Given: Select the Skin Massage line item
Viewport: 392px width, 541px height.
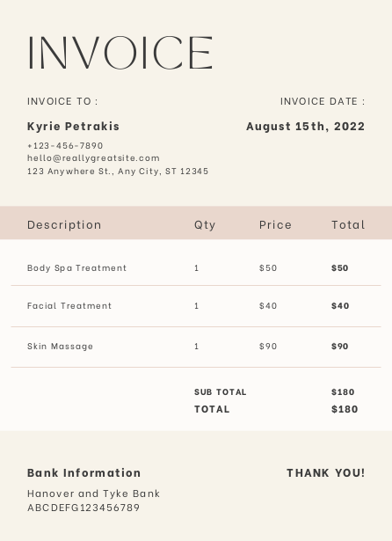Looking at the screenshot, I should tap(196, 347).
